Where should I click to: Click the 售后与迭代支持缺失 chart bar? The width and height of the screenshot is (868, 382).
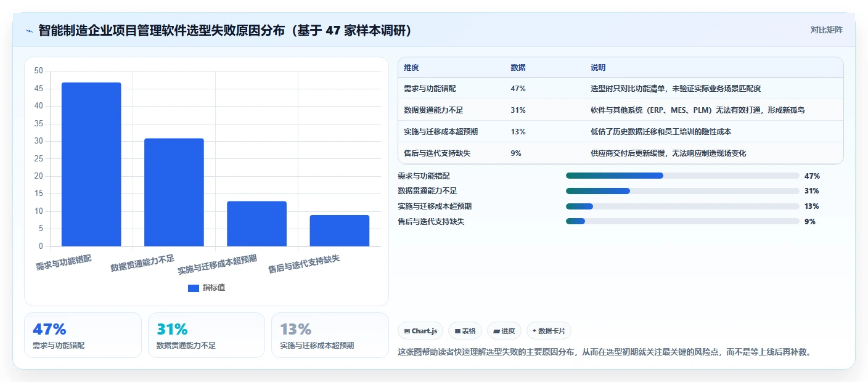(x=340, y=230)
